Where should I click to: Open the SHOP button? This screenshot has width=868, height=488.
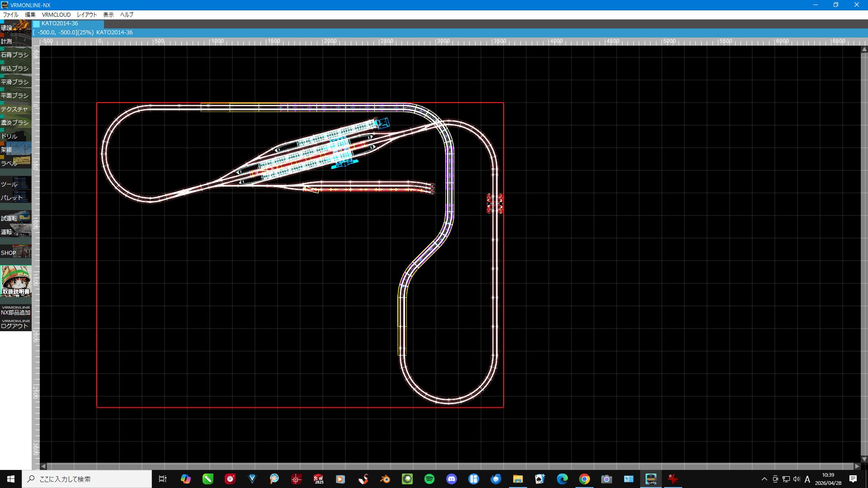[16, 252]
